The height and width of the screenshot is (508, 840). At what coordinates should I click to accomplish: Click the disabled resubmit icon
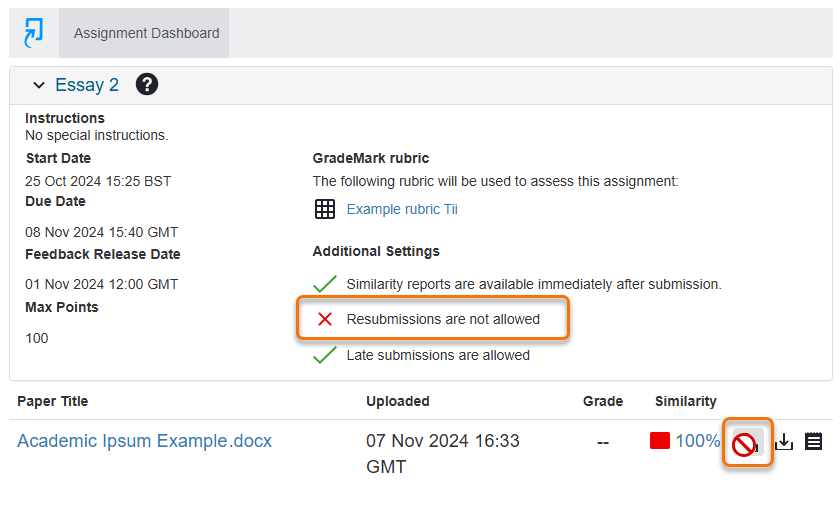(745, 443)
